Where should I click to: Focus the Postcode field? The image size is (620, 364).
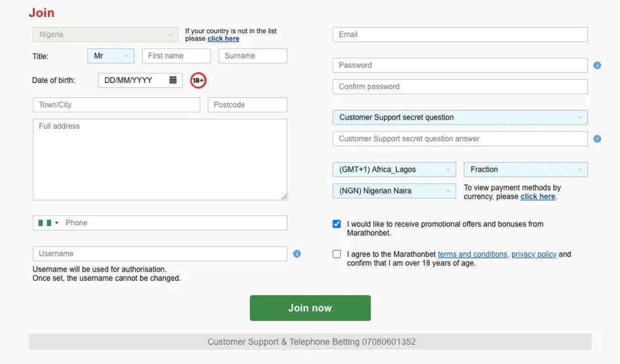click(x=247, y=105)
